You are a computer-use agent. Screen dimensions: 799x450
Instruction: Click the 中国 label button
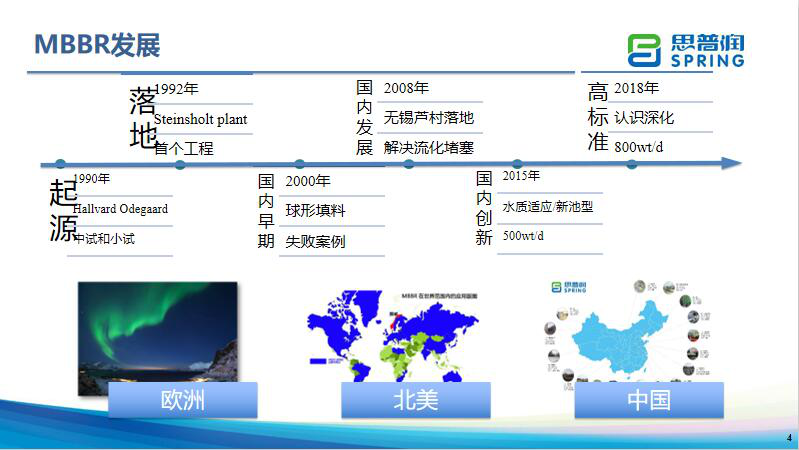[648, 400]
